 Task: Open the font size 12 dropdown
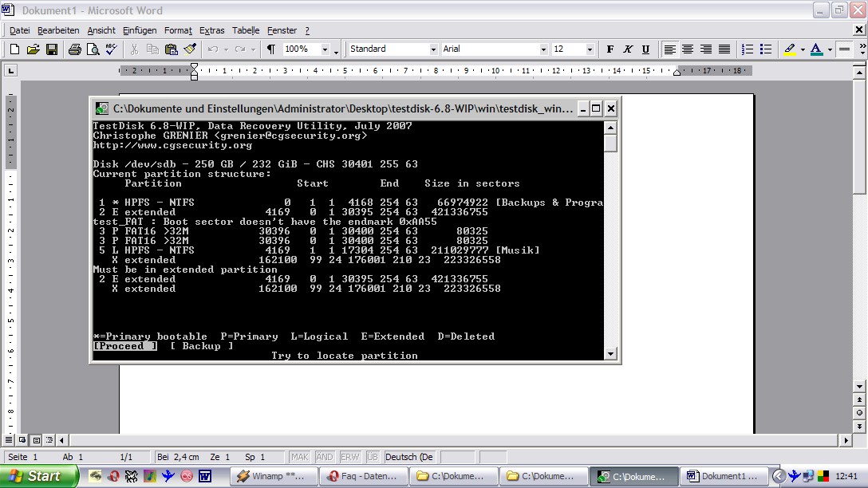[590, 49]
